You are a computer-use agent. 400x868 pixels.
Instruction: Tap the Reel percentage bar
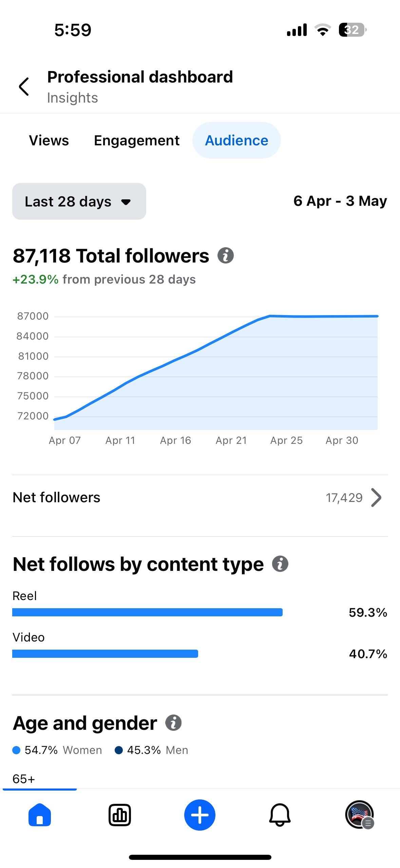click(147, 612)
